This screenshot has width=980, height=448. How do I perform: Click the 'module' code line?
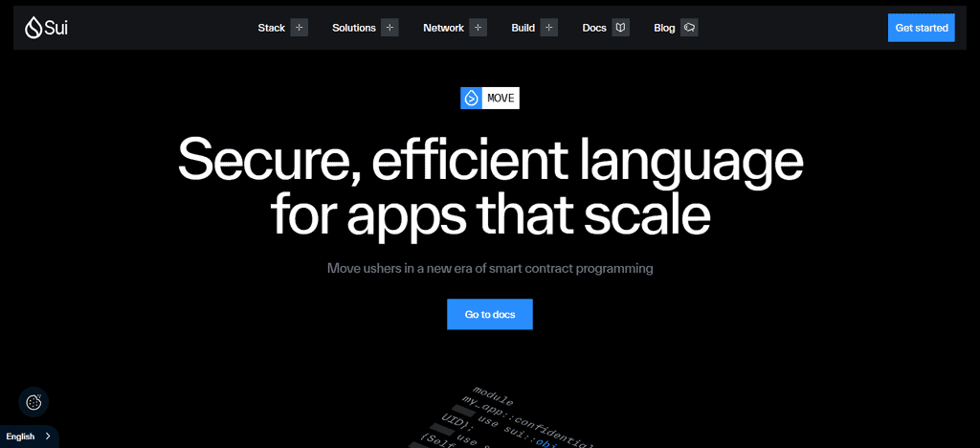pyautogui.click(x=493, y=395)
